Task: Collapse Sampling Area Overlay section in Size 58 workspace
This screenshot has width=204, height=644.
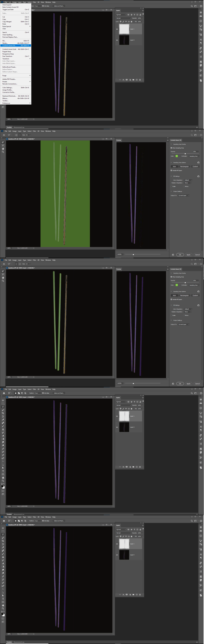Action: click(x=171, y=144)
